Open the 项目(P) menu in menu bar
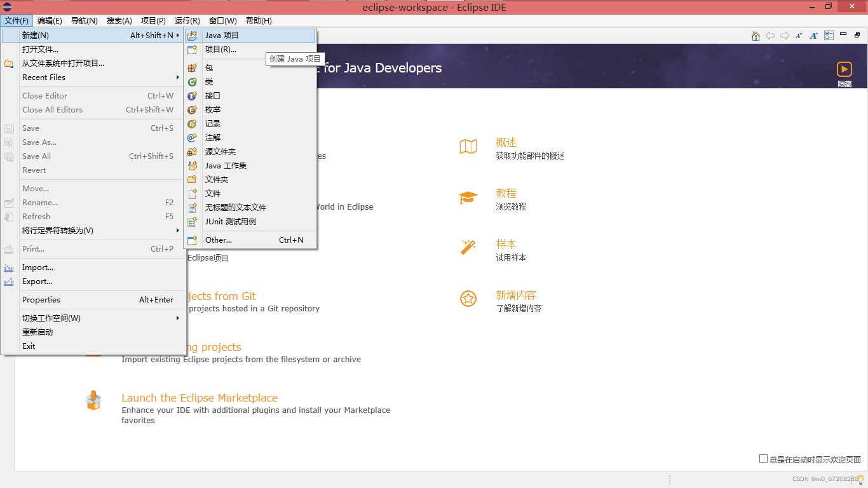 153,21
